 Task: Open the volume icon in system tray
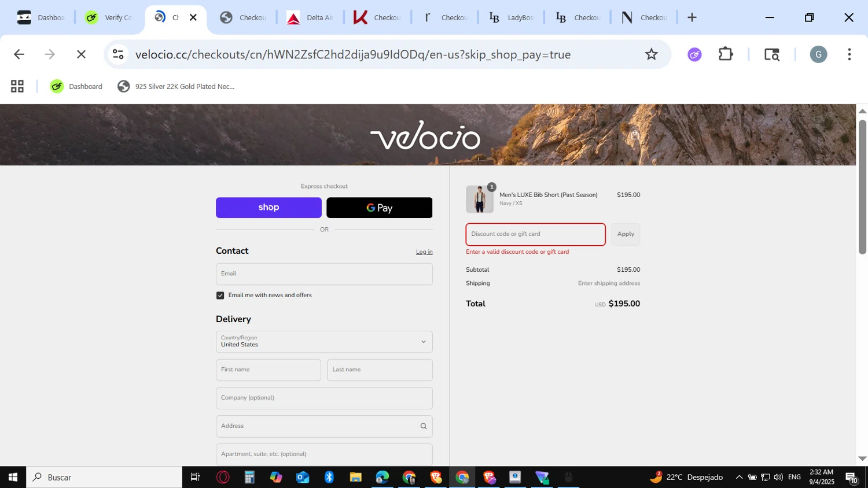tap(778, 477)
